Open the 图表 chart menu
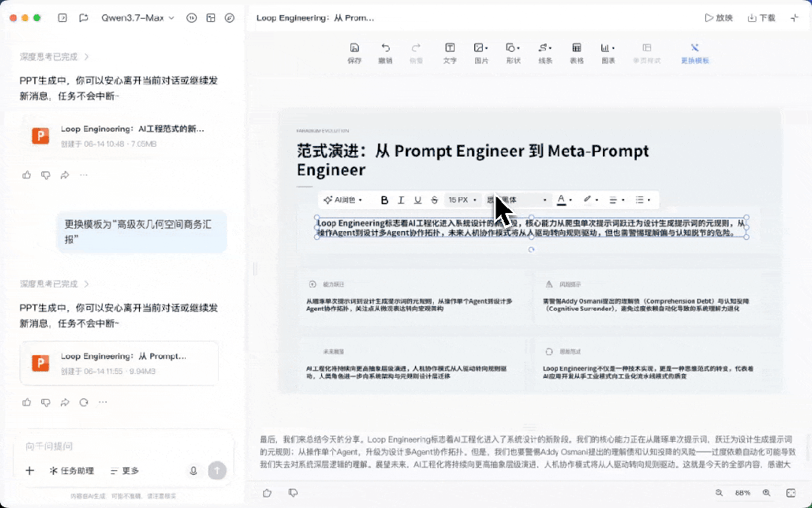Screen dimensions: 812x508 point(608,53)
